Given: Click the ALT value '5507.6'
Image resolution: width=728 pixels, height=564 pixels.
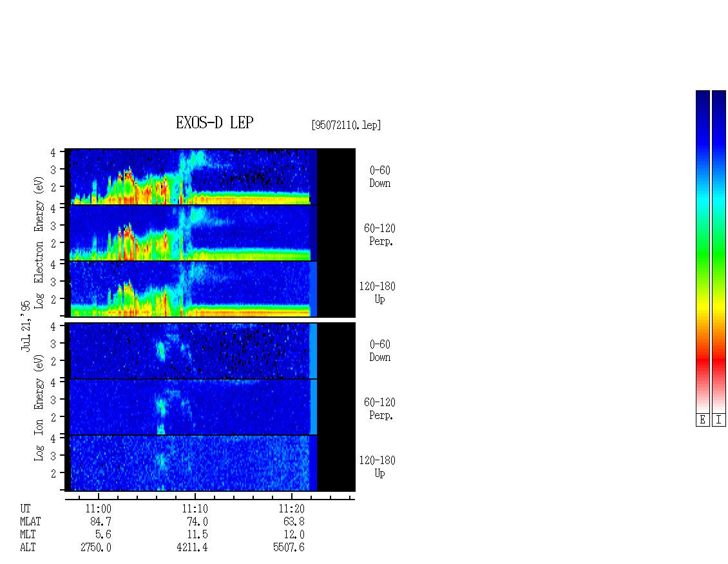Looking at the screenshot, I should [289, 547].
